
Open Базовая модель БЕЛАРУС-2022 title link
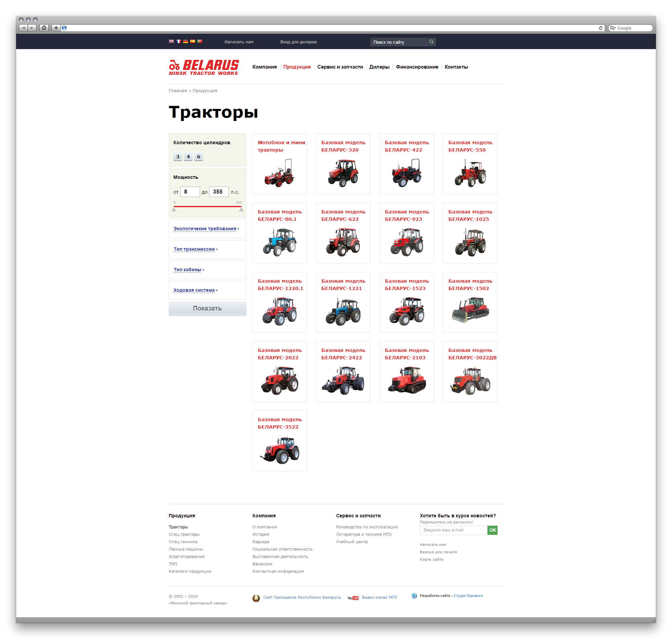(x=280, y=354)
